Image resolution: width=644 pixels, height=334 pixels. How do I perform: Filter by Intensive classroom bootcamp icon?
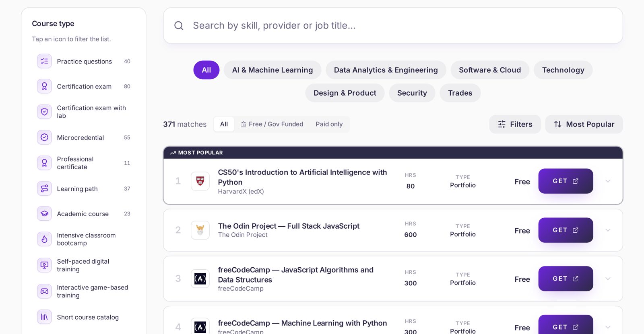click(44, 239)
